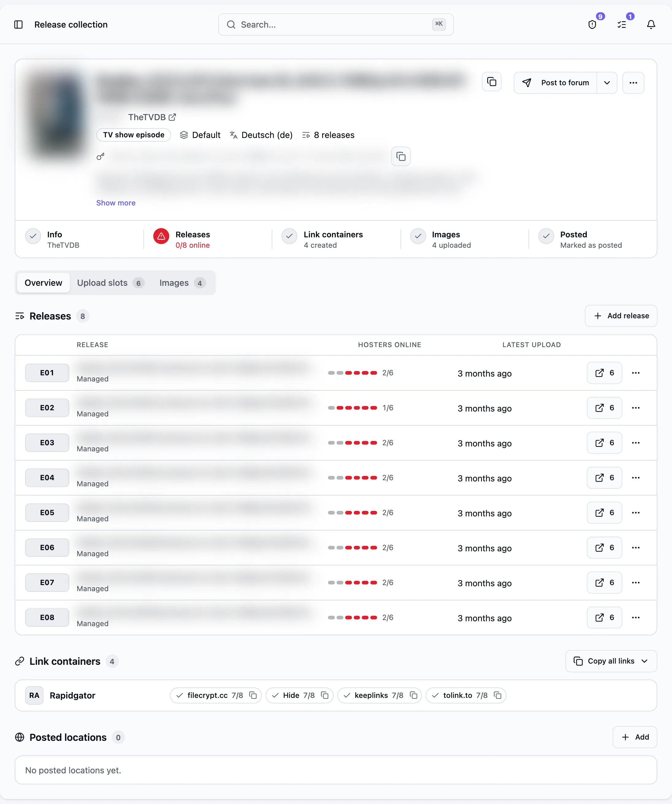Copy the tolink.to container link
Screen dimensions: 672x804
coord(498,695)
